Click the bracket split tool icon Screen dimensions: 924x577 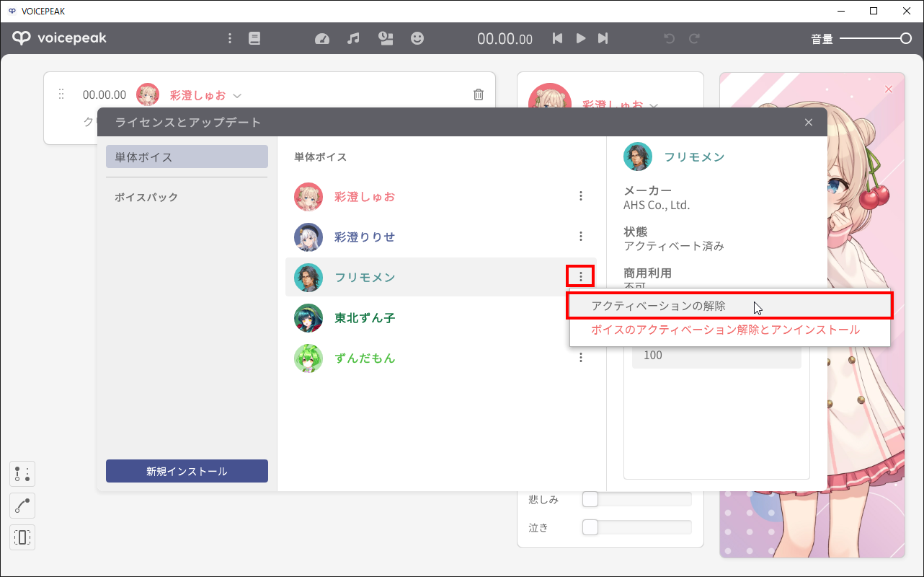[x=22, y=537]
